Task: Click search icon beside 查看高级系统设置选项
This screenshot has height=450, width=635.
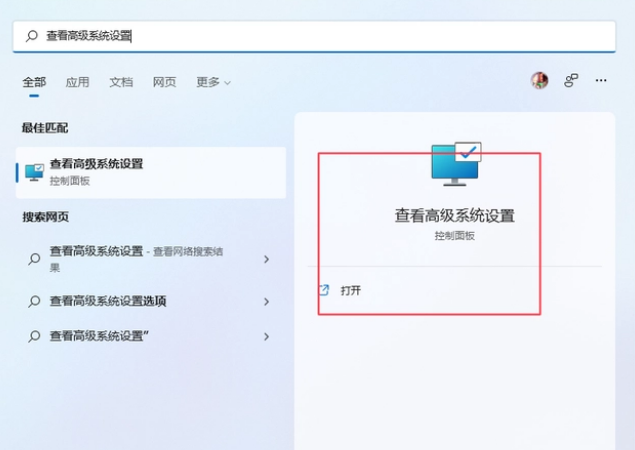Action: [34, 301]
